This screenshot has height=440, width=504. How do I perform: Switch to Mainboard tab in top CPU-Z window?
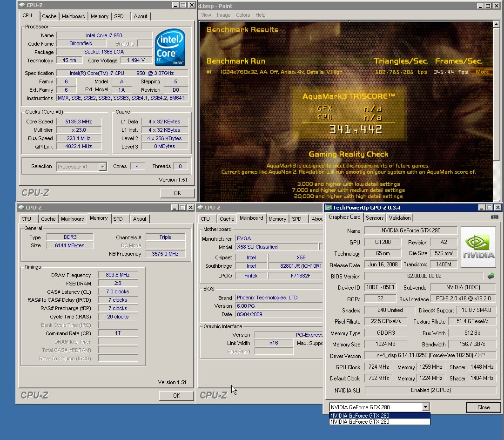coord(74,16)
